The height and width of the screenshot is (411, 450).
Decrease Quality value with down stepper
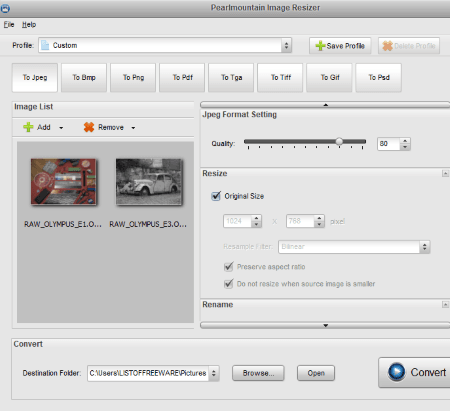pos(405,147)
